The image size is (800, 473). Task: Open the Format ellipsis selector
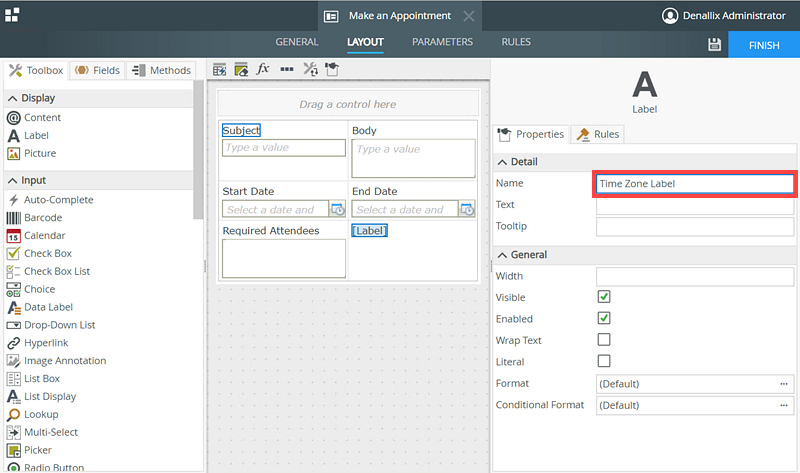click(785, 384)
